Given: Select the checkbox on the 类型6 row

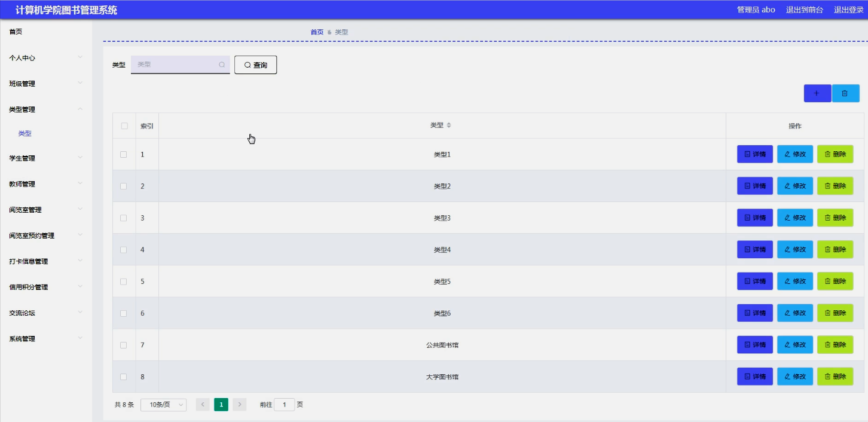Looking at the screenshot, I should point(124,313).
